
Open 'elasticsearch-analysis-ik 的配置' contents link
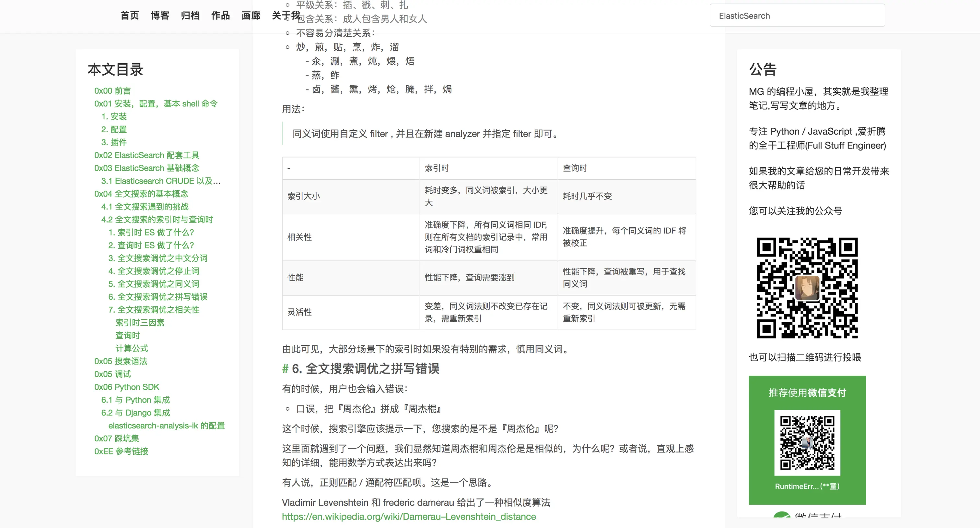166,426
